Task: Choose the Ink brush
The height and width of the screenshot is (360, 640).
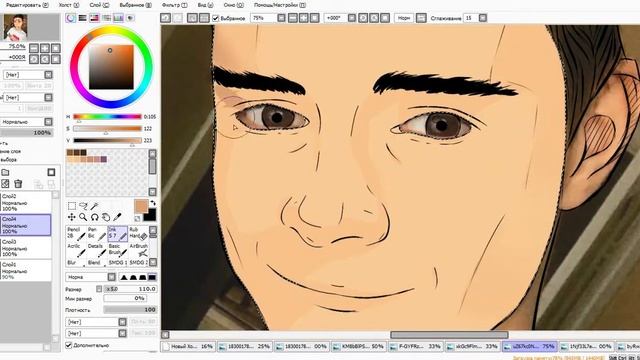Action: (x=118, y=233)
